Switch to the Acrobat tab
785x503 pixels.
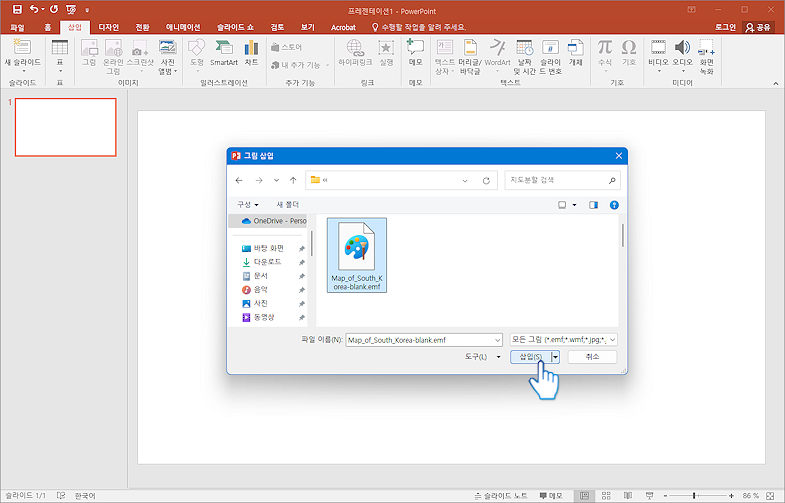click(343, 28)
